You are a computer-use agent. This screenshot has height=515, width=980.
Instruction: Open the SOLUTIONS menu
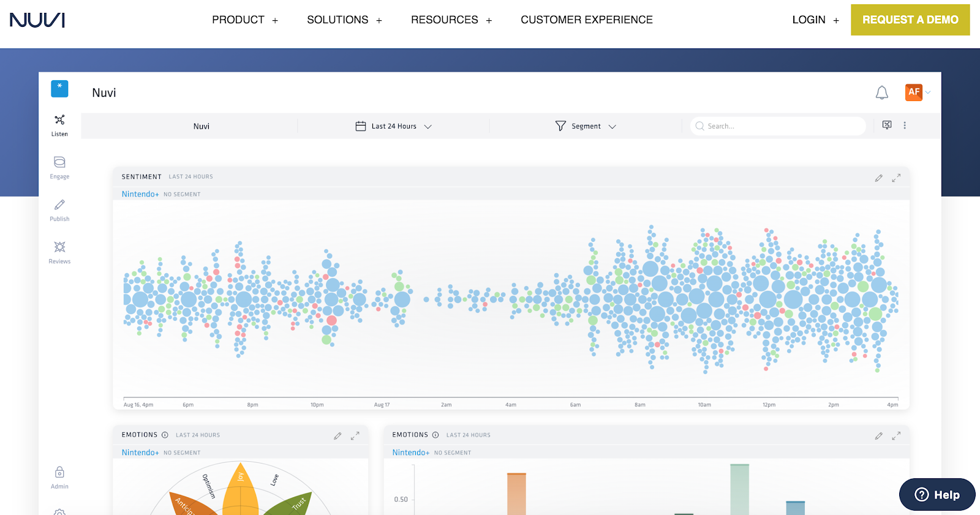(x=345, y=20)
